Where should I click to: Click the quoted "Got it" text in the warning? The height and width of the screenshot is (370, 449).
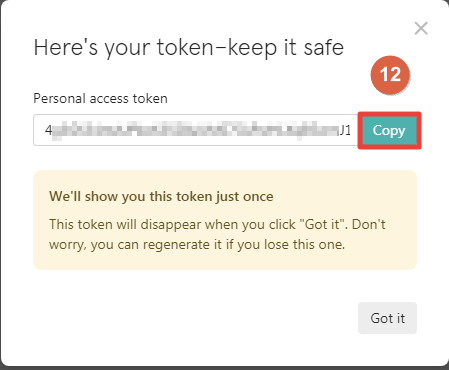[x=322, y=224]
